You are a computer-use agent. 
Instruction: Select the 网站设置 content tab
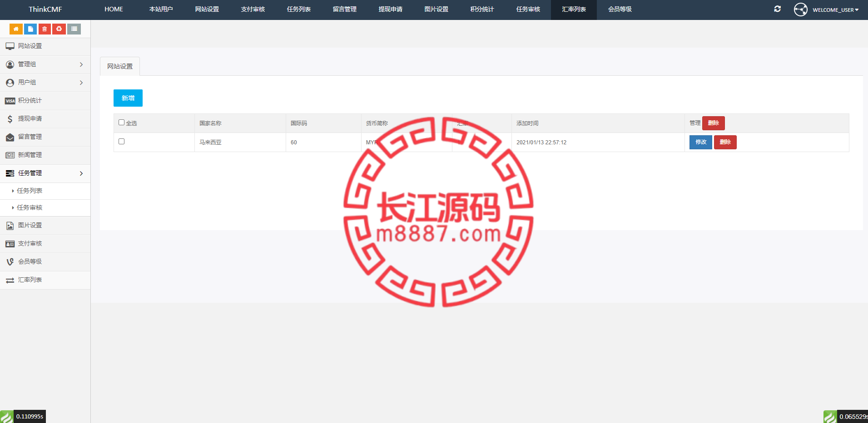pos(120,66)
